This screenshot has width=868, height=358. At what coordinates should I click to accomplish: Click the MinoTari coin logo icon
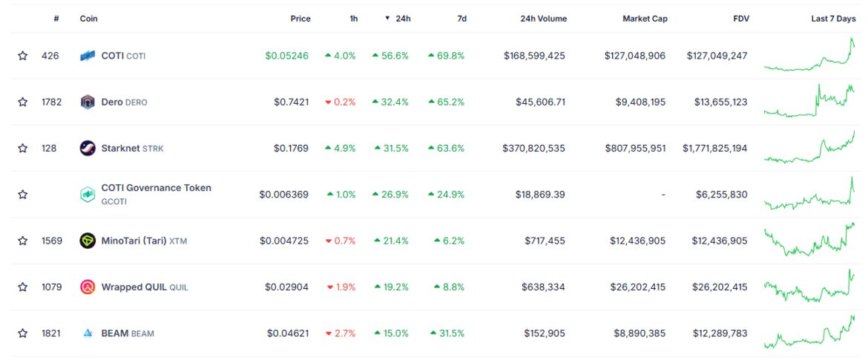tap(88, 241)
